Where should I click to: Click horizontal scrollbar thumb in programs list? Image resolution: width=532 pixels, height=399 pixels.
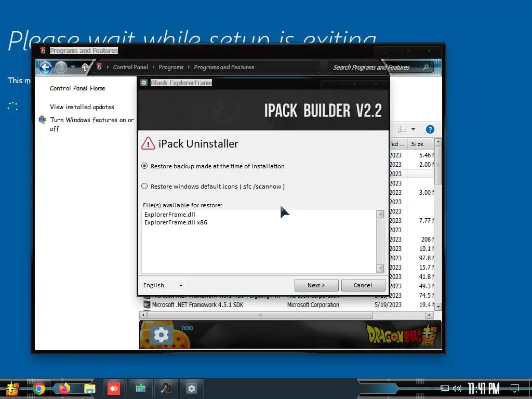pyautogui.click(x=260, y=315)
